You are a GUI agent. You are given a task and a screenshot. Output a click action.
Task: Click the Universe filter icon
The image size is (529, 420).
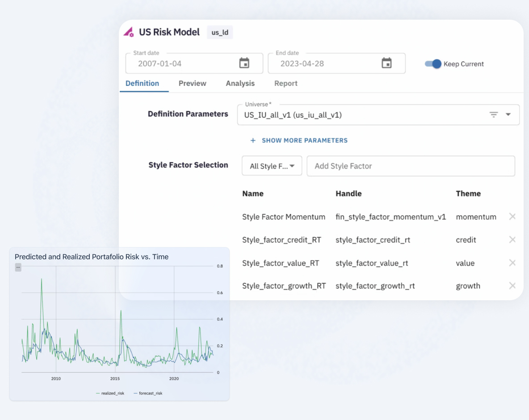494,115
